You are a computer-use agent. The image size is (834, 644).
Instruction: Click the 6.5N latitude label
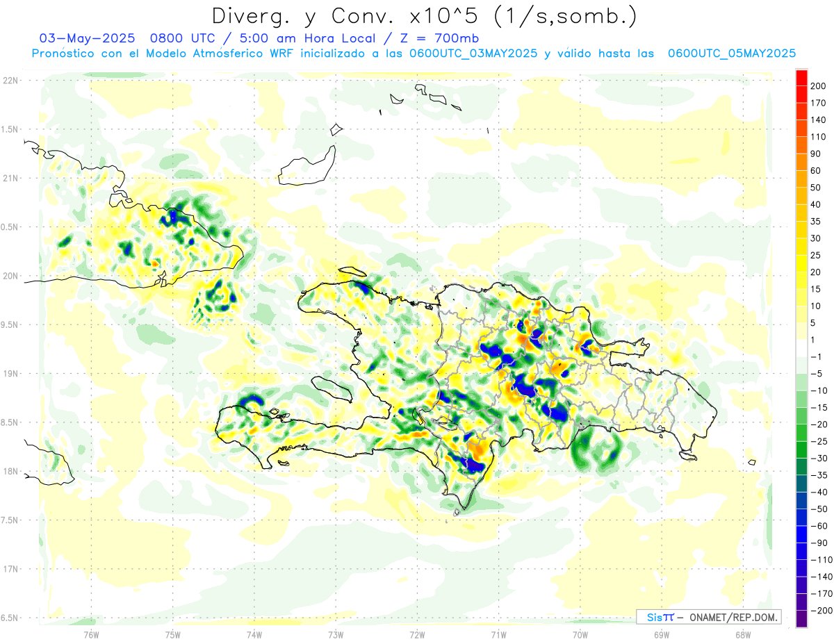coord(10,618)
